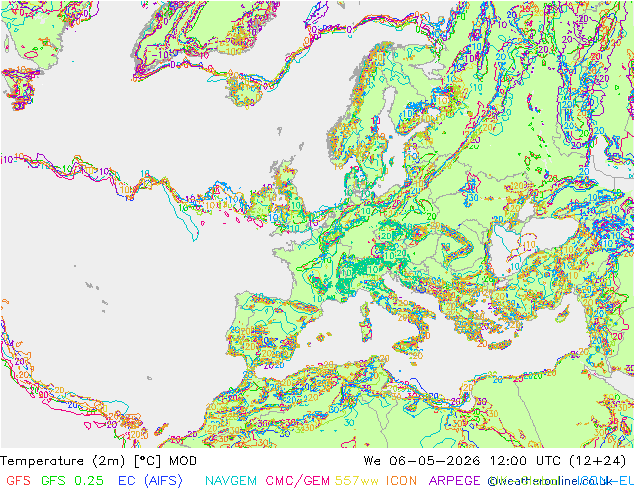Click the 12:00 UTC time text
This screenshot has height=490, width=634.
click(525, 460)
